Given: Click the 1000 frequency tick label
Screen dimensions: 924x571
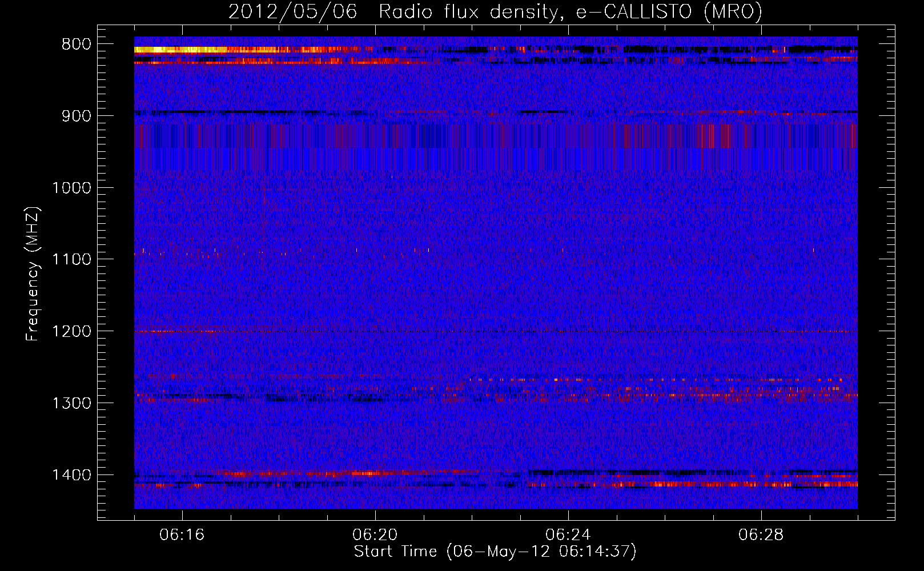Looking at the screenshot, I should click(71, 188).
